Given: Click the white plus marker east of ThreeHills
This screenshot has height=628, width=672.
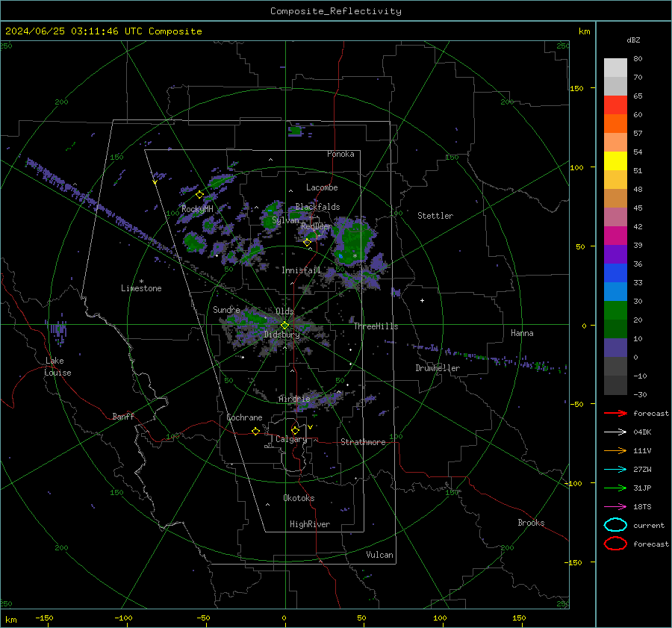Looking at the screenshot, I should (422, 300).
